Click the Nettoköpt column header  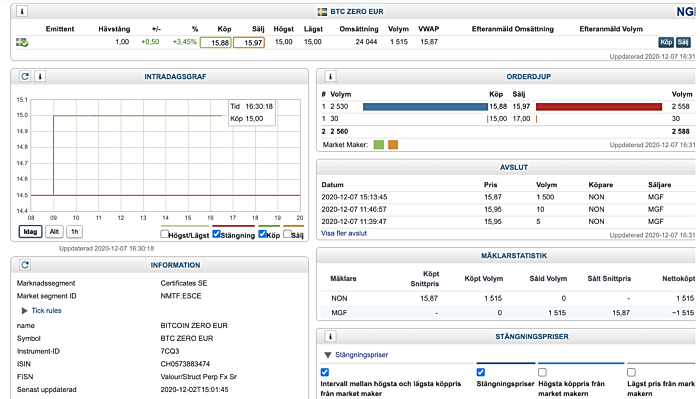point(678,278)
